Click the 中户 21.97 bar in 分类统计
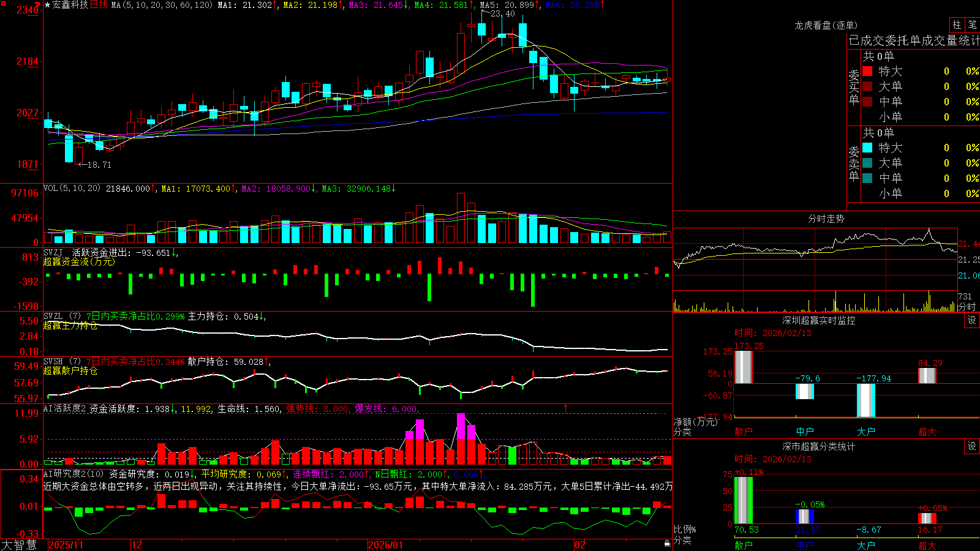This screenshot has height=551, width=980. (805, 517)
